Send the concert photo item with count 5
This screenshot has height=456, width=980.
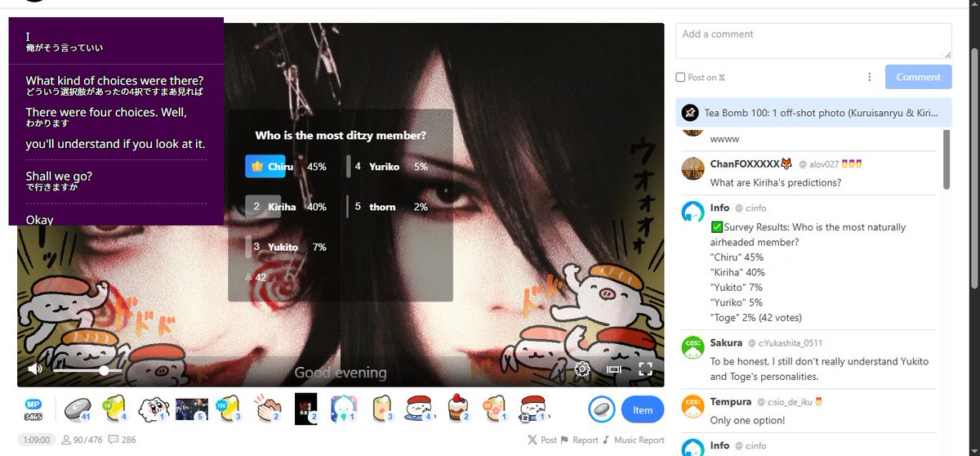point(192,408)
